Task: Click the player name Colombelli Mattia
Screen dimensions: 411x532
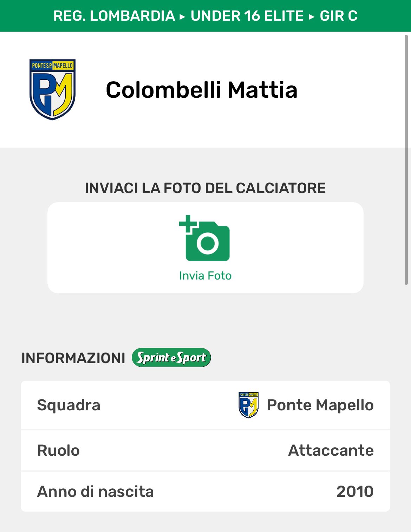Action: (x=202, y=90)
